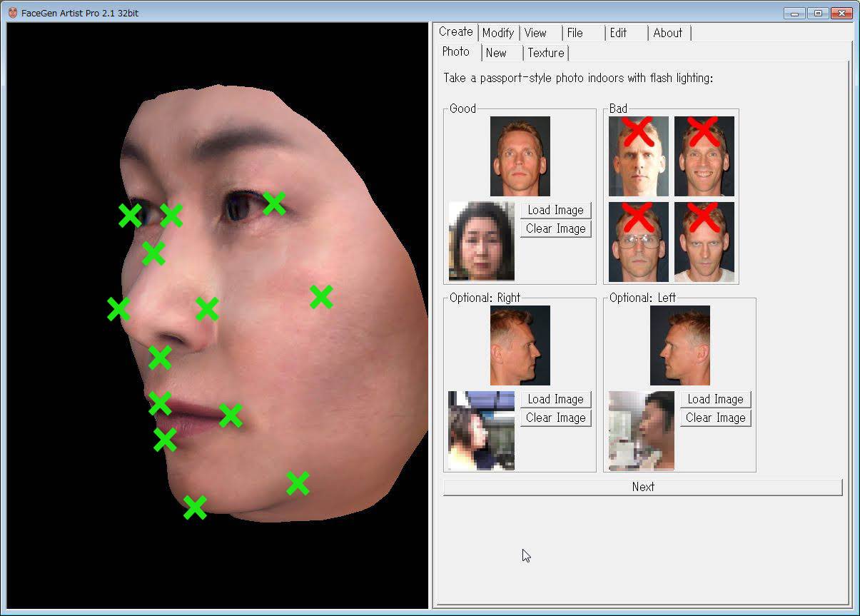The width and height of the screenshot is (860, 616).
Task: Click the Next button
Action: (642, 487)
